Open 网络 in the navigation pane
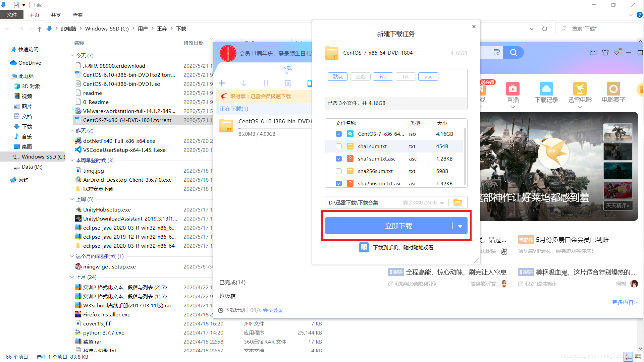The image size is (644, 362). click(x=19, y=180)
